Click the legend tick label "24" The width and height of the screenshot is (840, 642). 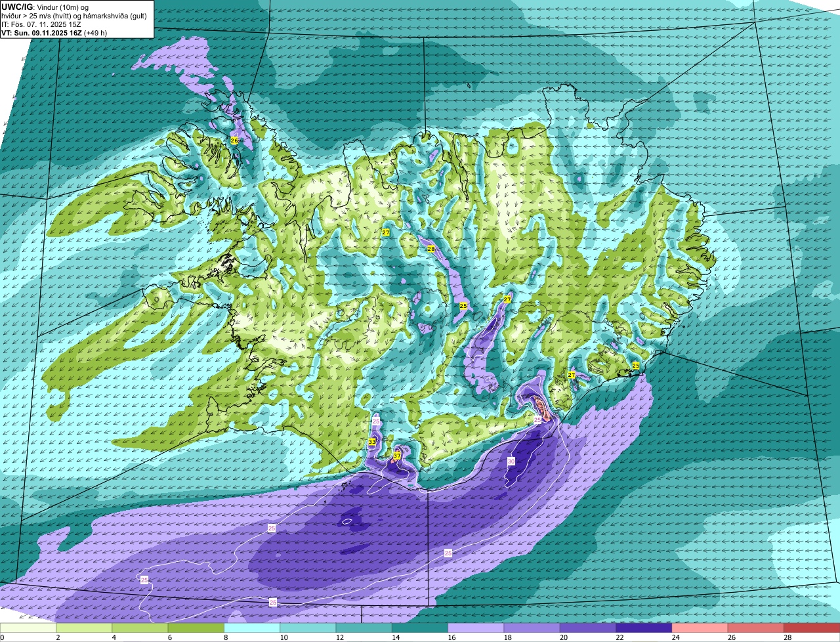click(675, 637)
